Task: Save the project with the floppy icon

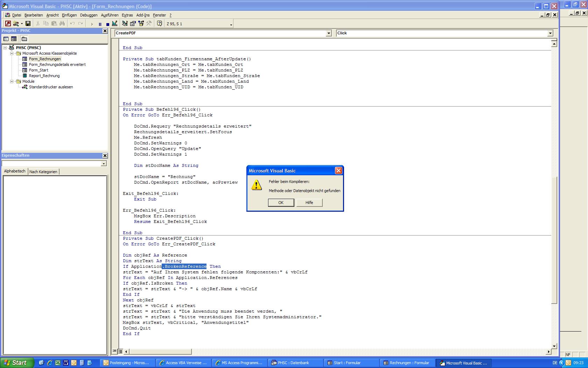Action: (x=28, y=24)
